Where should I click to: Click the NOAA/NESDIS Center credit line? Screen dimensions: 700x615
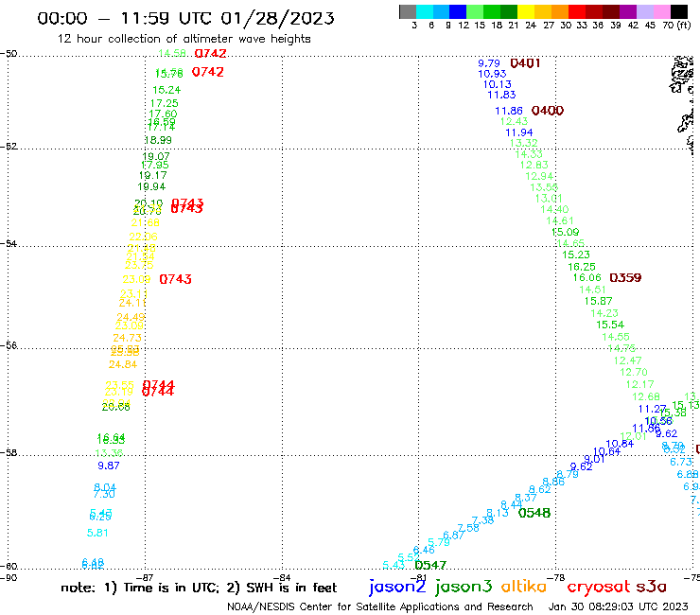[x=380, y=606]
